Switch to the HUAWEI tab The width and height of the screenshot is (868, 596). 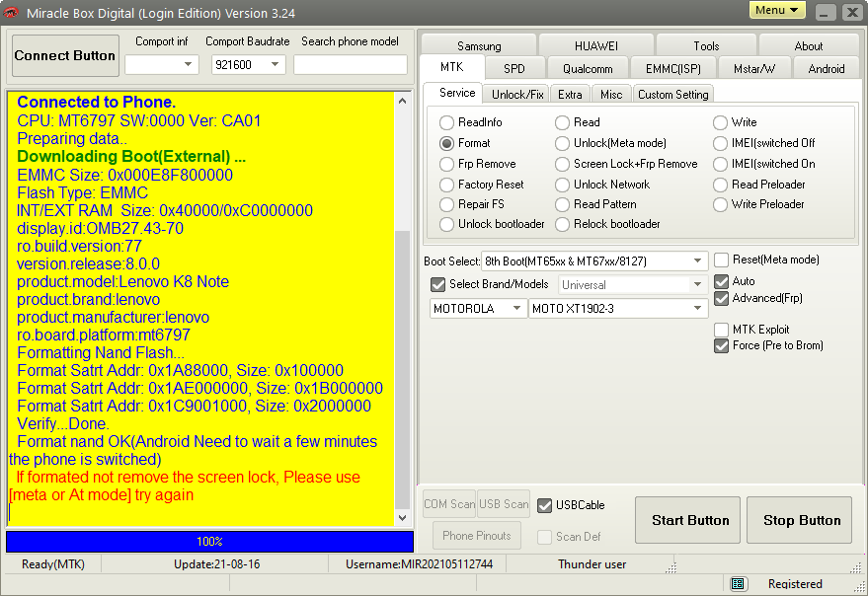(596, 46)
